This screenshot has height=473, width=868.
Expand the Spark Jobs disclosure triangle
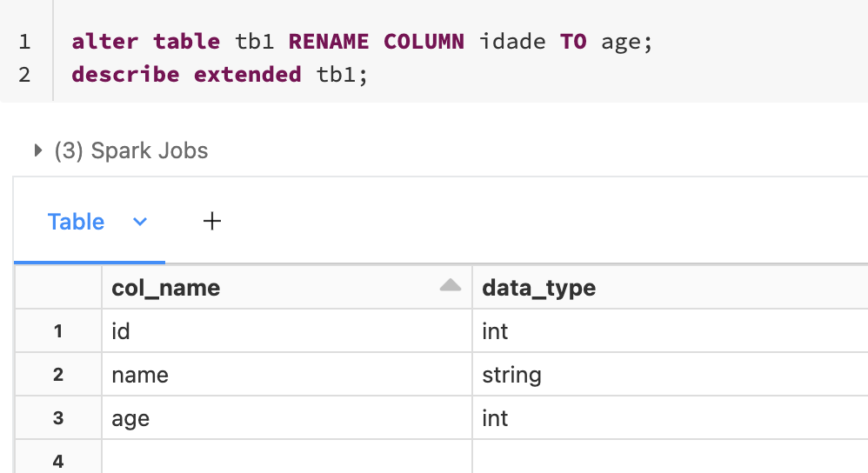[x=37, y=150]
